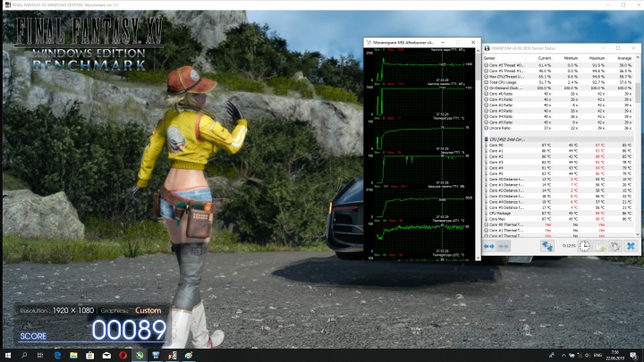Click Windows Start button
This screenshot has width=644, height=362.
tap(7, 356)
